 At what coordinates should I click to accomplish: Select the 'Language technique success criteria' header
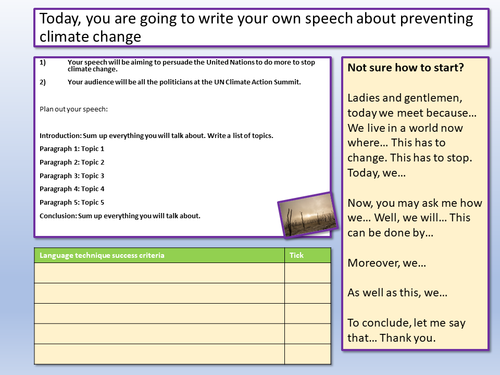[x=102, y=255]
